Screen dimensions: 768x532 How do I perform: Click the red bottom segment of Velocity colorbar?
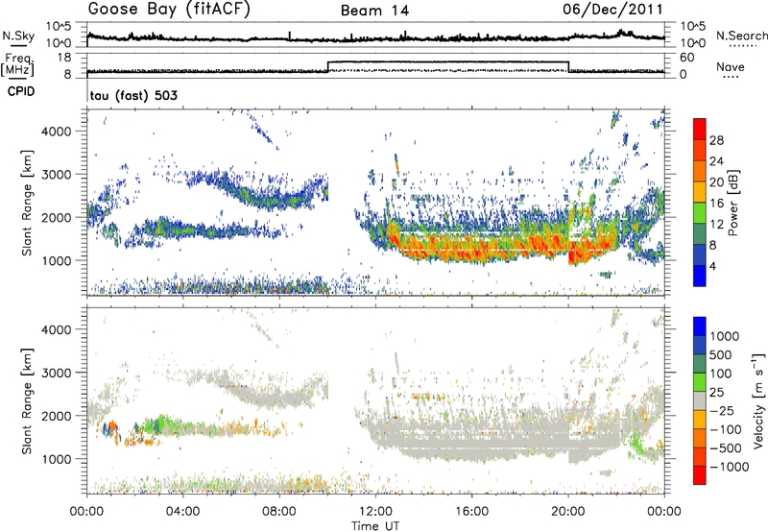700,475
